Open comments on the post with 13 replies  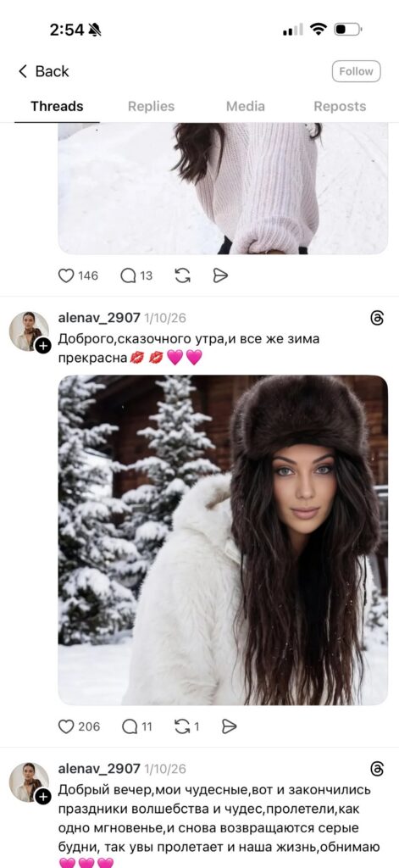[129, 275]
